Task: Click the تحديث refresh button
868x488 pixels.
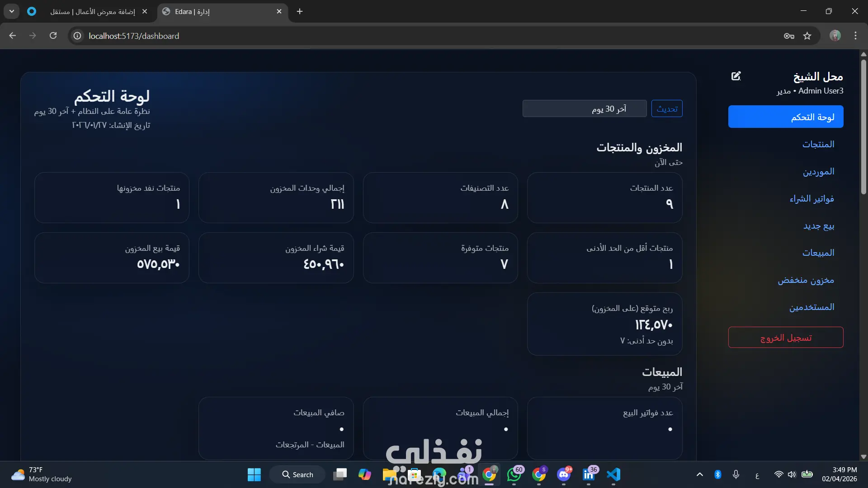Action: pos(667,109)
